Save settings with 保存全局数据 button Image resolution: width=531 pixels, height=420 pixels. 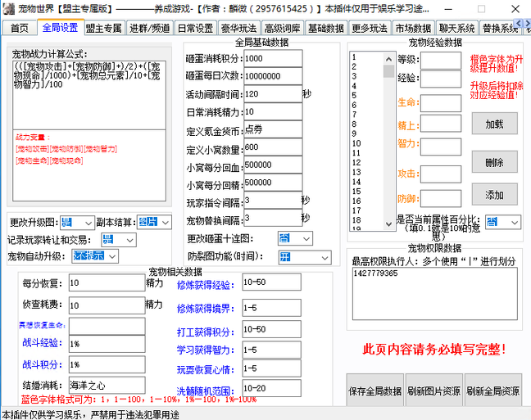click(374, 391)
